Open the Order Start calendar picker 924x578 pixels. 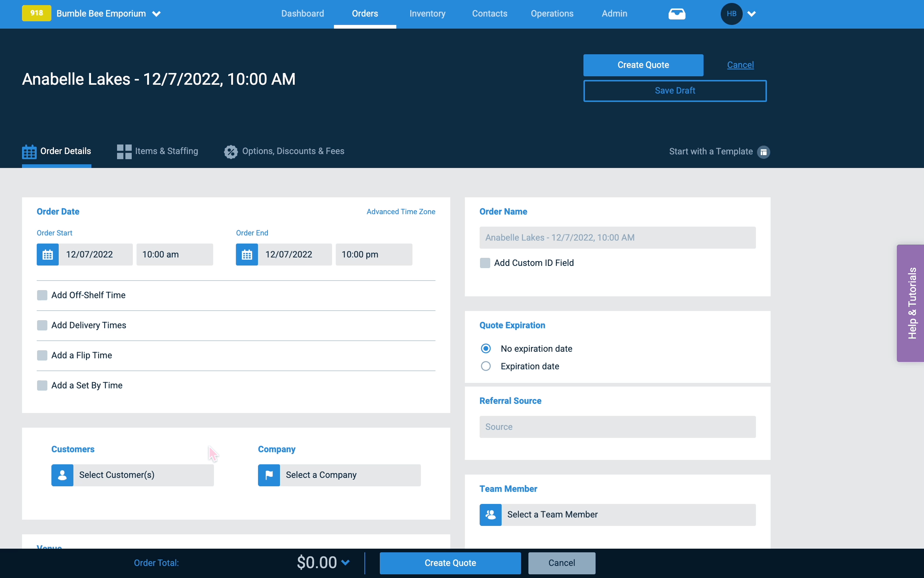(47, 255)
